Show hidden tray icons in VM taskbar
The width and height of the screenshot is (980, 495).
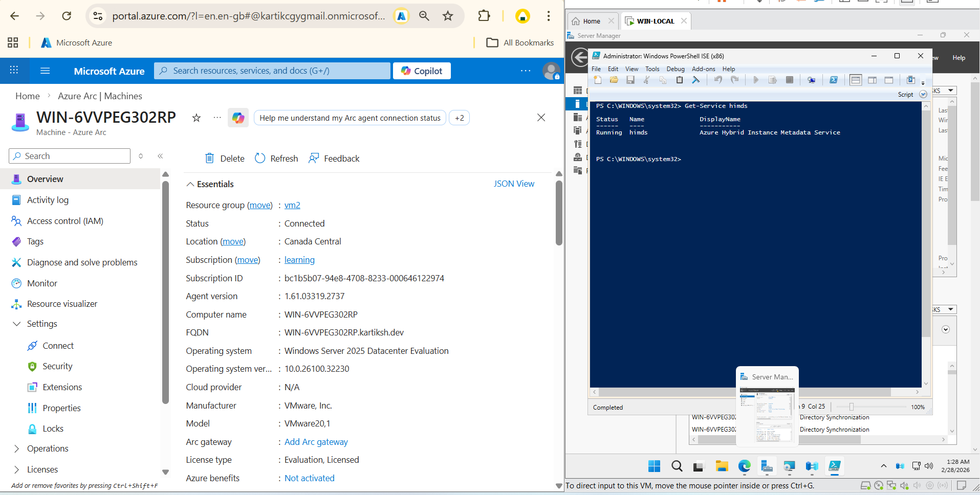point(883,466)
